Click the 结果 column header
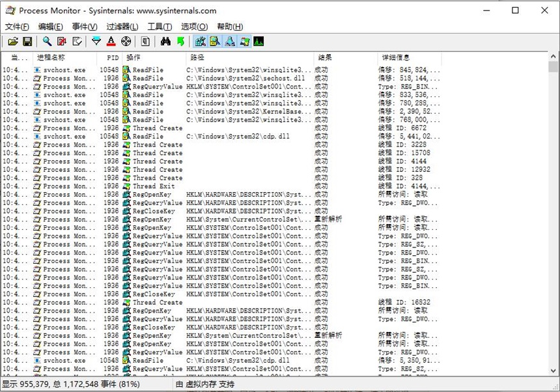This screenshot has height=392, width=560. click(345, 57)
